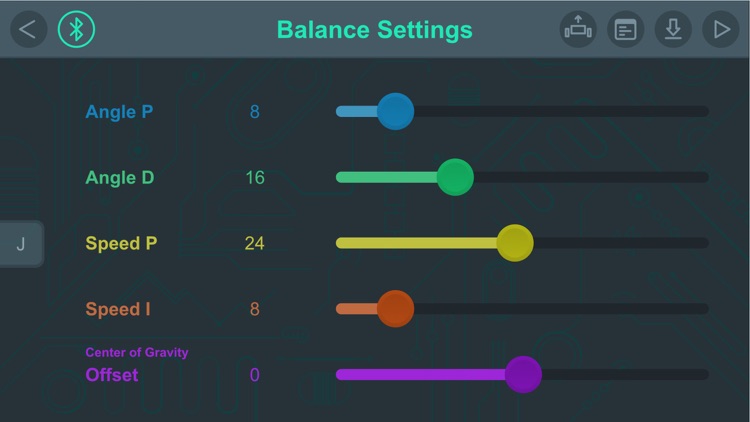Screen dimensions: 750x422
Task: Click the Speed I label
Action: [118, 310]
